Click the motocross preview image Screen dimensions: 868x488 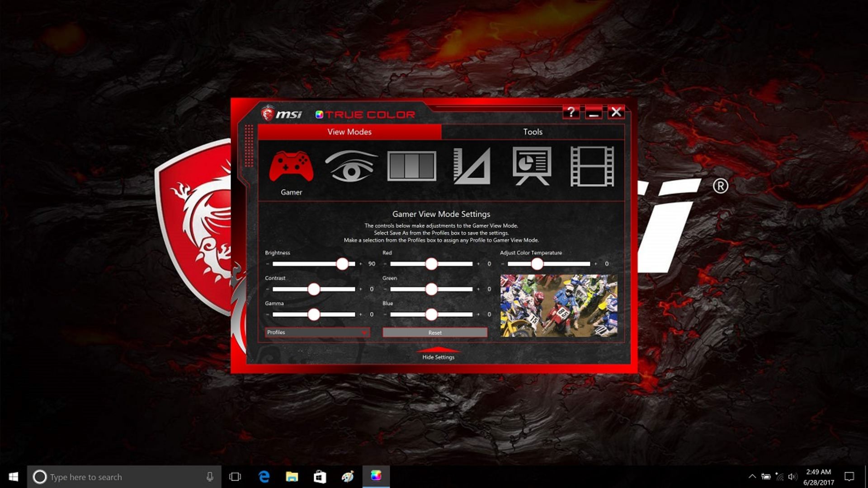559,306
